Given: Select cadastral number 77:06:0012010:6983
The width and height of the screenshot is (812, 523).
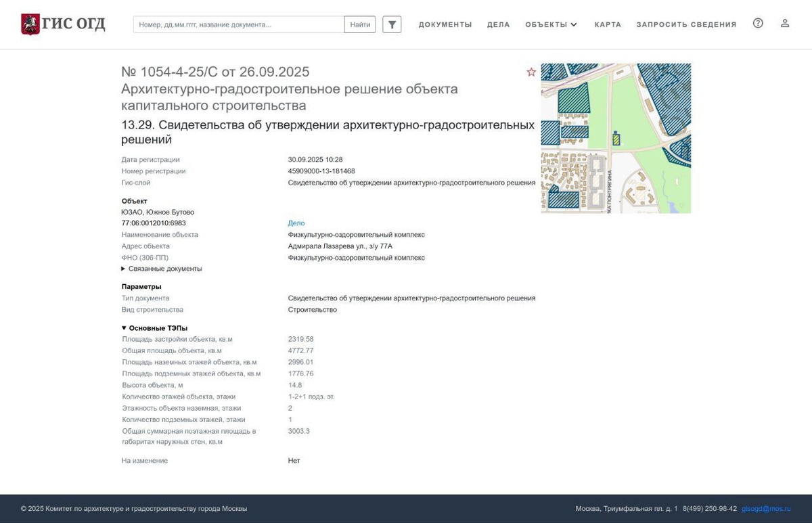Looking at the screenshot, I should coord(154,223).
